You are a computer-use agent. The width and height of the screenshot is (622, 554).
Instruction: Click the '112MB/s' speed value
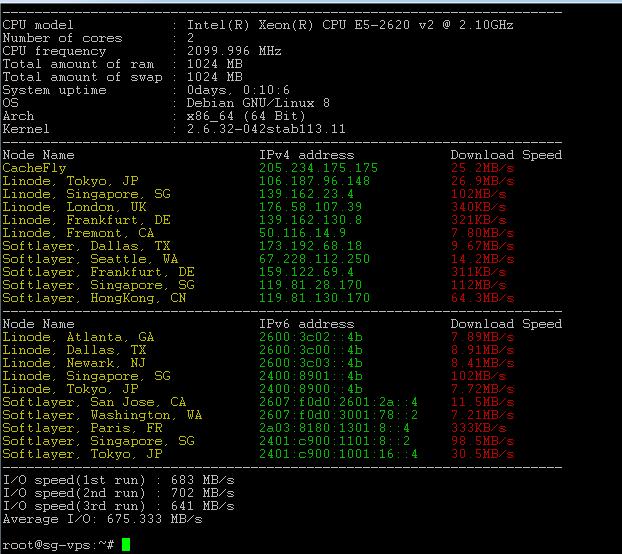coord(478,285)
